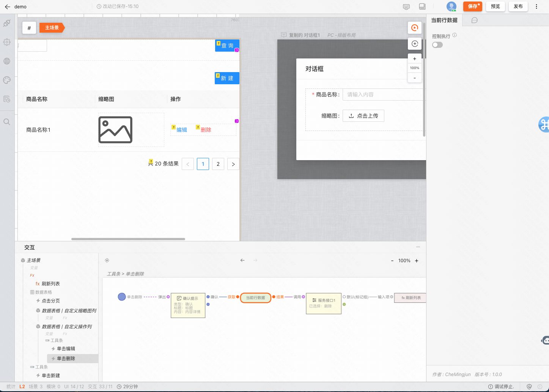This screenshot has width=549, height=392.
Task: Click the panel layout icon in top bar
Action: [422, 6]
